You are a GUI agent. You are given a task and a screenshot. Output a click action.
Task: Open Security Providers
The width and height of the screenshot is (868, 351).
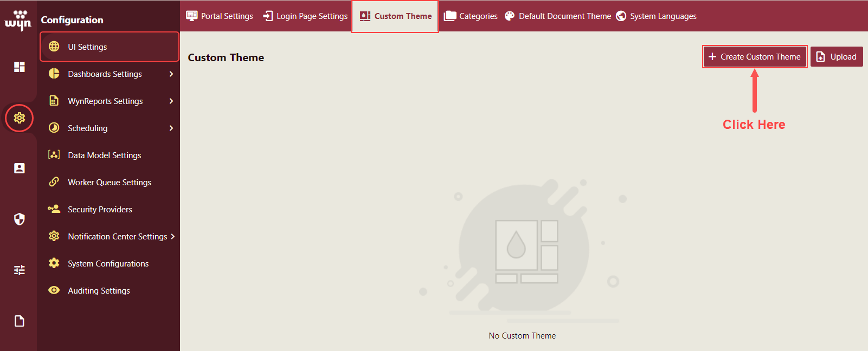point(110,209)
